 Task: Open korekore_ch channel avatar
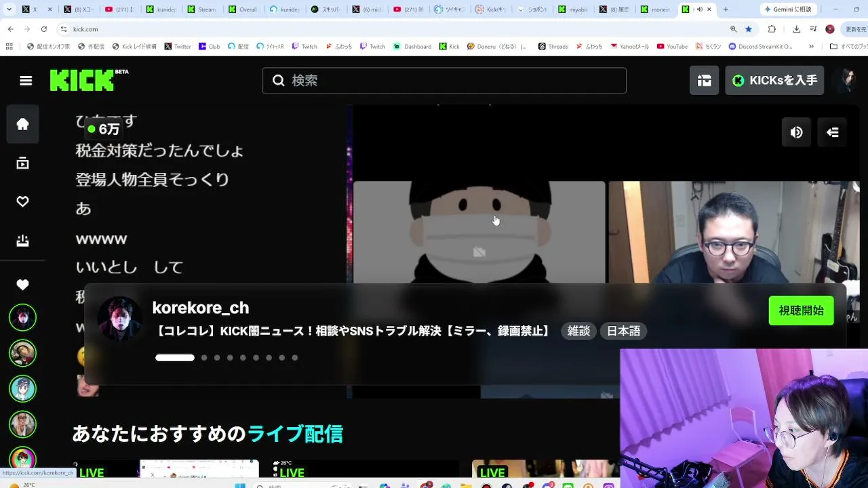tap(119, 319)
